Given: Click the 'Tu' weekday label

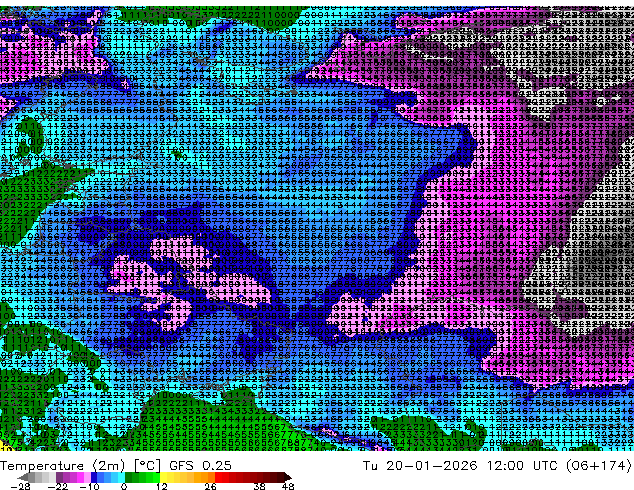Looking at the screenshot, I should (x=370, y=466).
